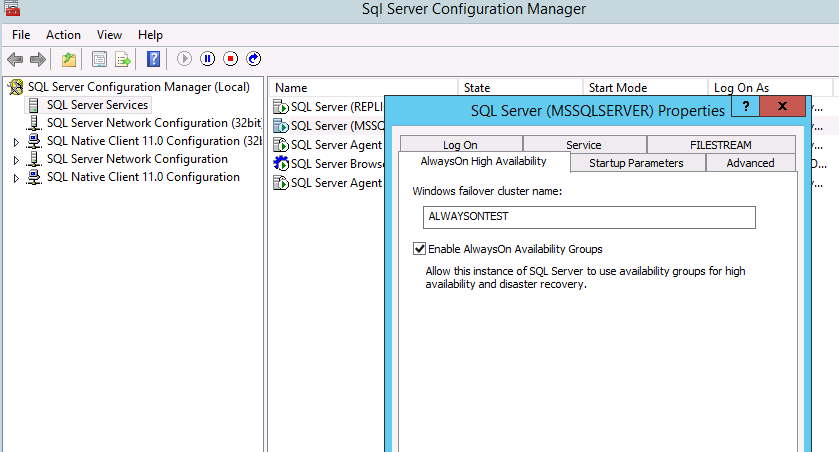Viewport: 839px width, 452px height.
Task: Switch to the Startup Parameters tab
Action: (x=637, y=163)
